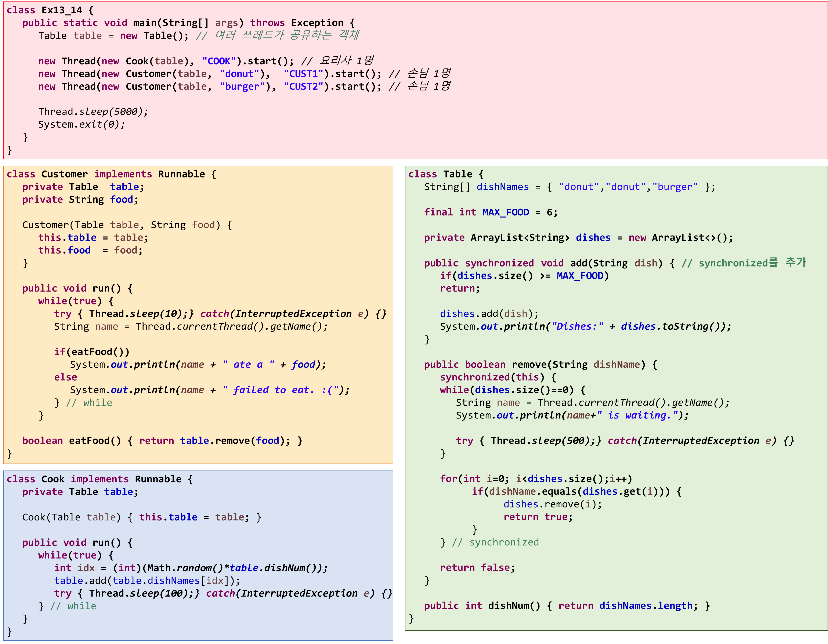This screenshot has width=828, height=644.
Task: Click the 'final int MAX_FOOD = 6;' line
Action: tap(491, 213)
